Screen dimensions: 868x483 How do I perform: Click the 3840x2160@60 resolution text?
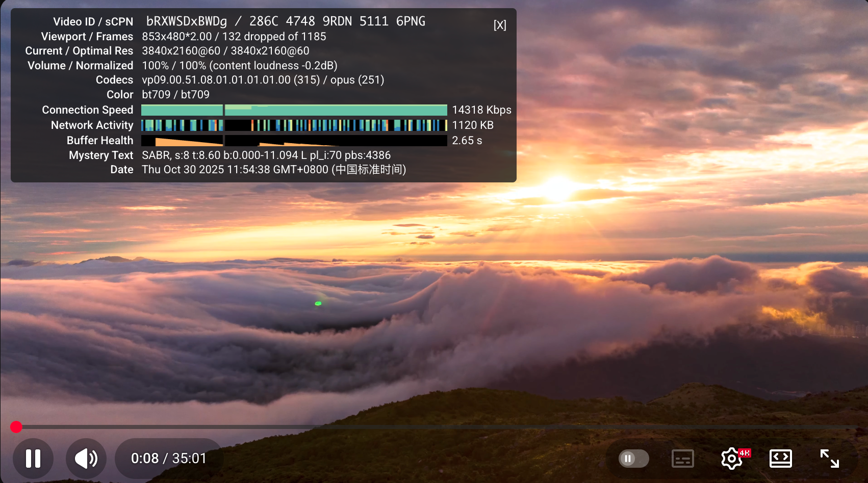pos(181,51)
